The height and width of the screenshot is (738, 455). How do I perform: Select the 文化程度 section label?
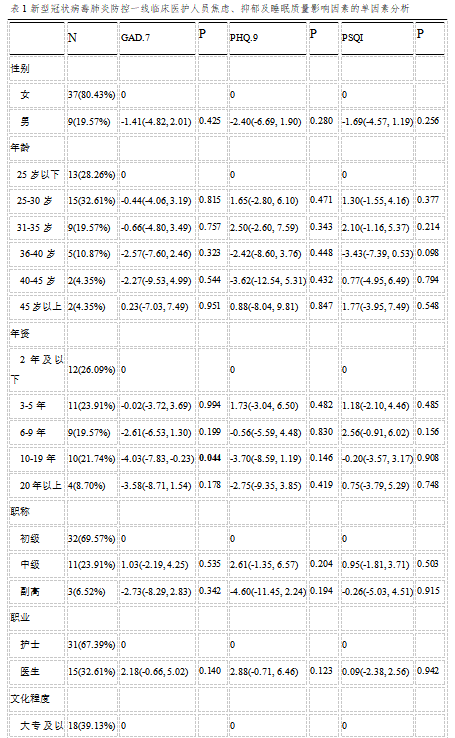pos(30,699)
